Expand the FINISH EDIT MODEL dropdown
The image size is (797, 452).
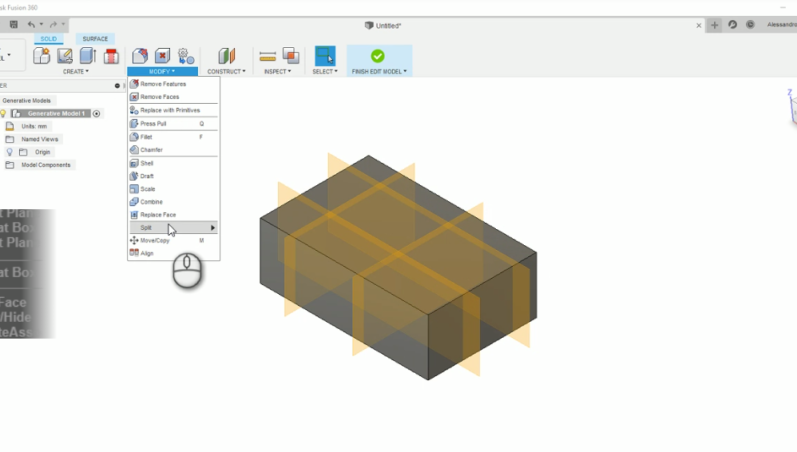[x=379, y=72]
